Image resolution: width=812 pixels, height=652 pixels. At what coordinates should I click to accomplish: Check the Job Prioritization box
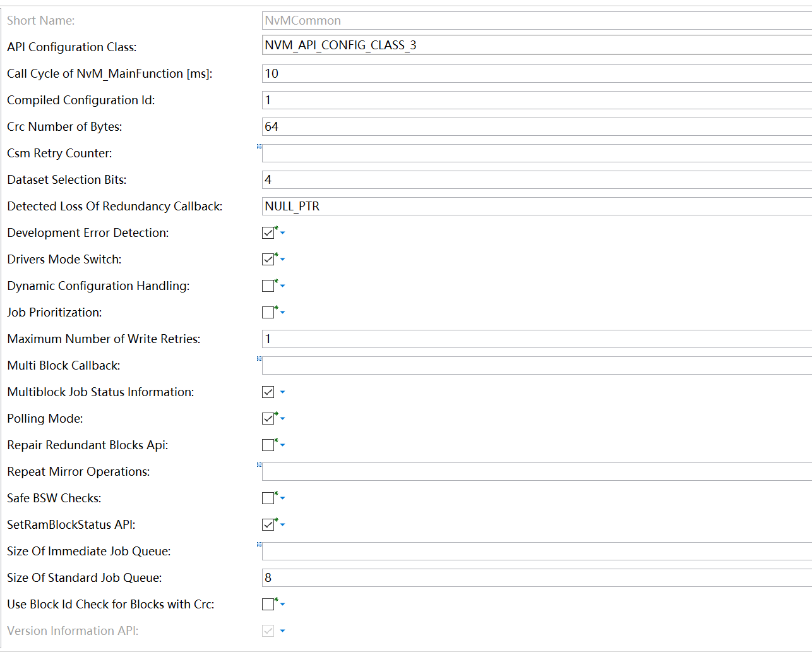click(268, 312)
